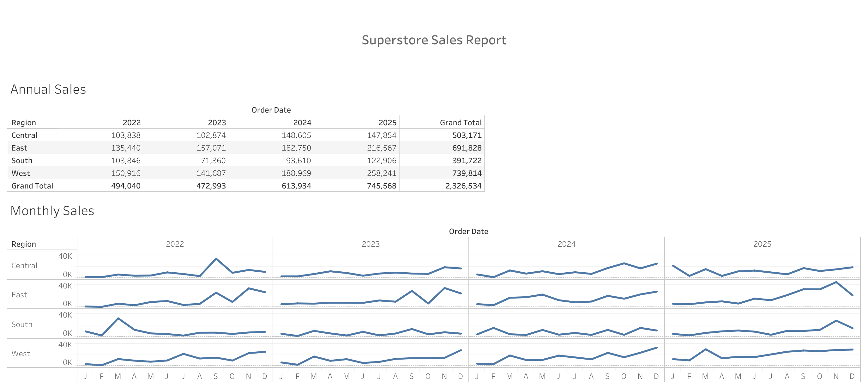Click the 2022 column header in Annual Sales
The width and height of the screenshot is (868, 389).
[x=131, y=122]
